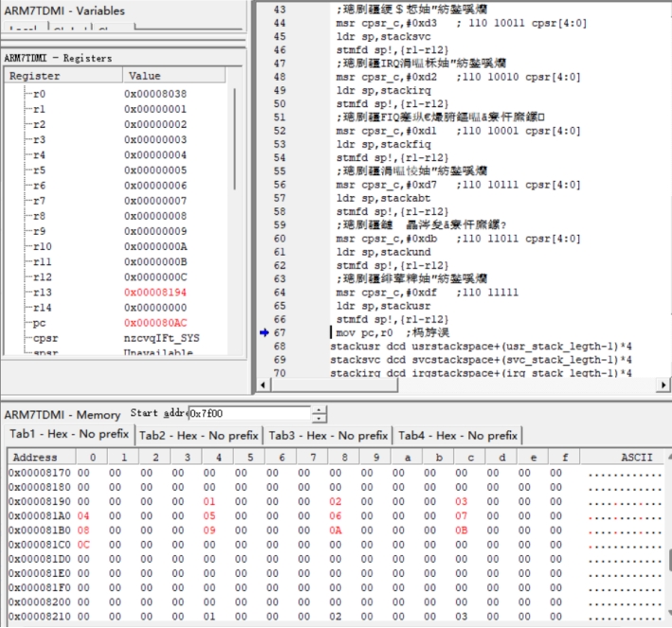The image size is (672, 628).
Task: Click the registers pane vertical scrollbar
Action: [234, 139]
